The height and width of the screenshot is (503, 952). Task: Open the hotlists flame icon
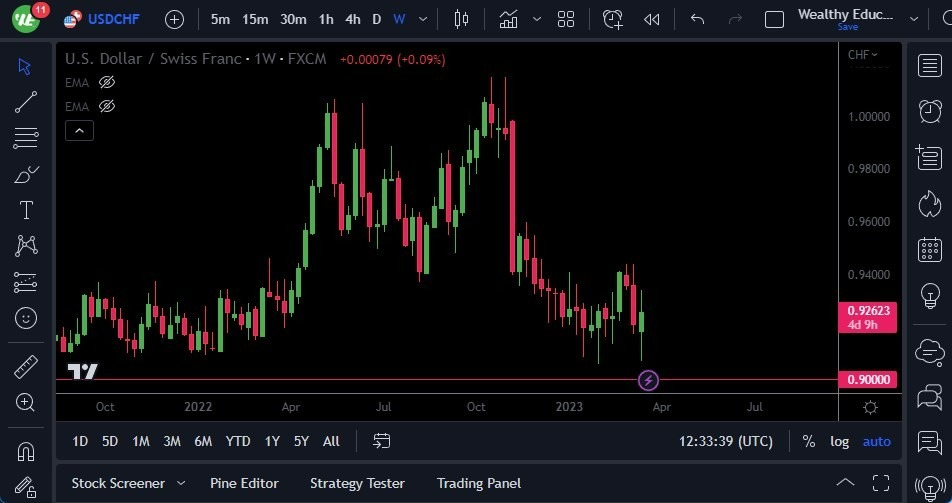pos(930,204)
